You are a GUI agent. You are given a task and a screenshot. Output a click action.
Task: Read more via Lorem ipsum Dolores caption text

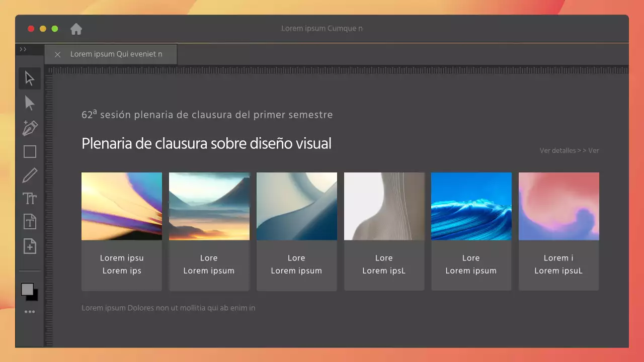[x=168, y=308]
